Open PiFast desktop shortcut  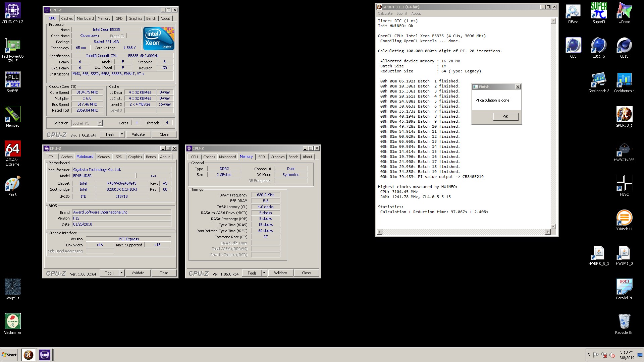coord(573,13)
